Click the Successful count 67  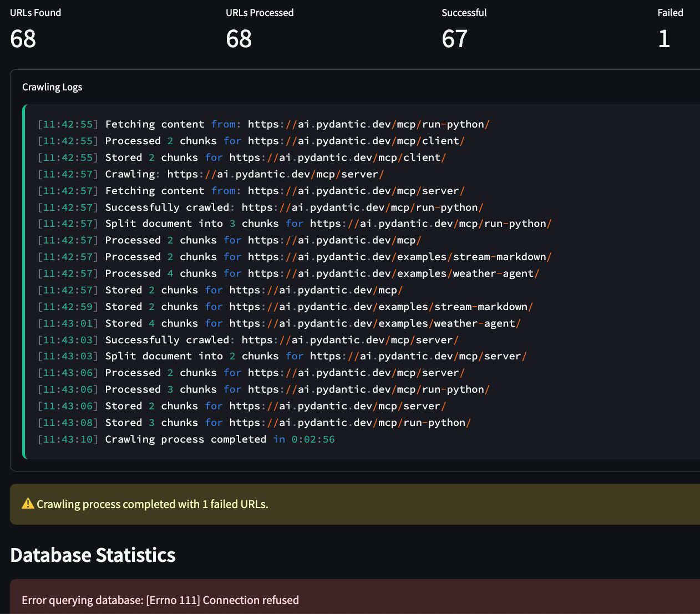click(x=455, y=39)
